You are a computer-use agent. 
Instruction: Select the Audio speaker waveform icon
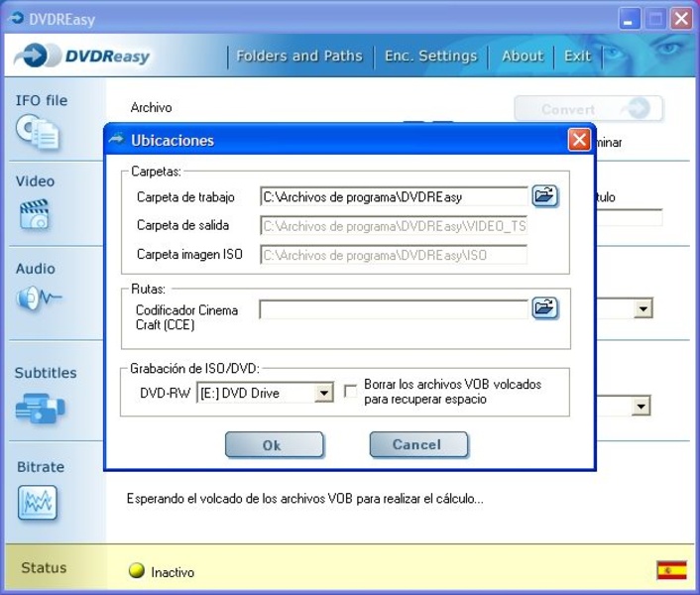click(38, 297)
